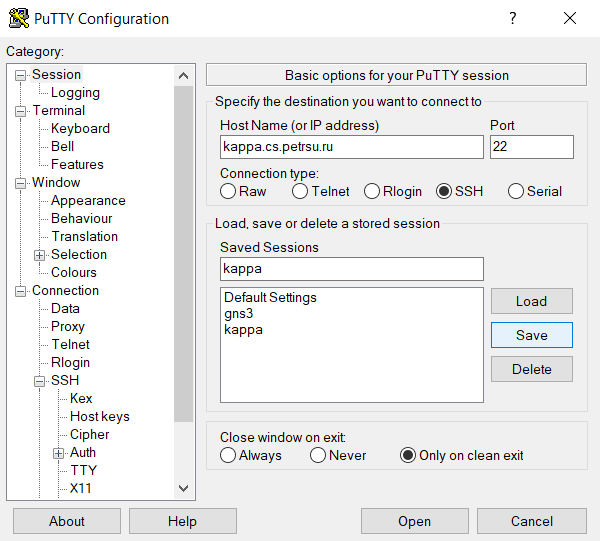Expand the Selection tree node
This screenshot has width=600, height=541.
40,255
